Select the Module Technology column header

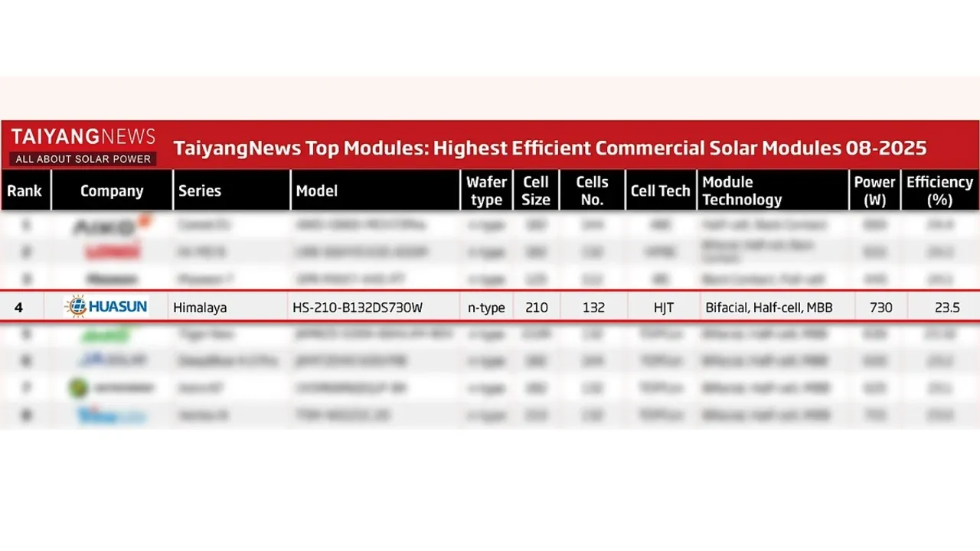(x=742, y=191)
